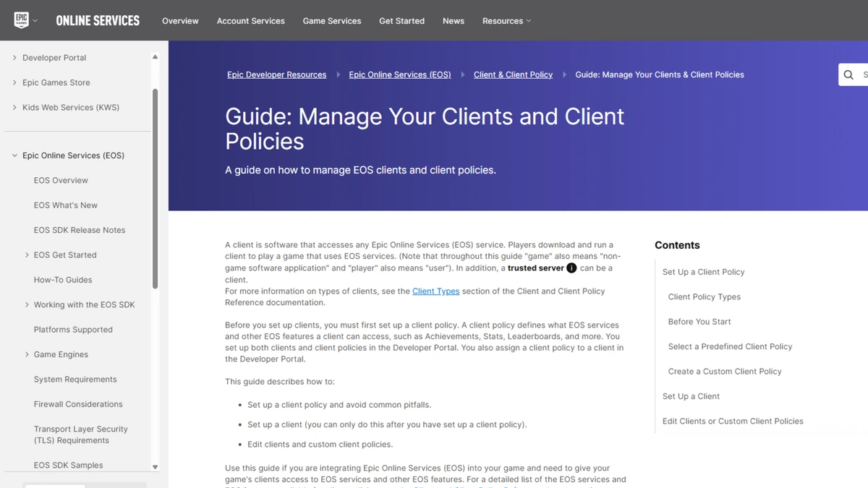Jump to Create a Custom Client Policy

725,372
